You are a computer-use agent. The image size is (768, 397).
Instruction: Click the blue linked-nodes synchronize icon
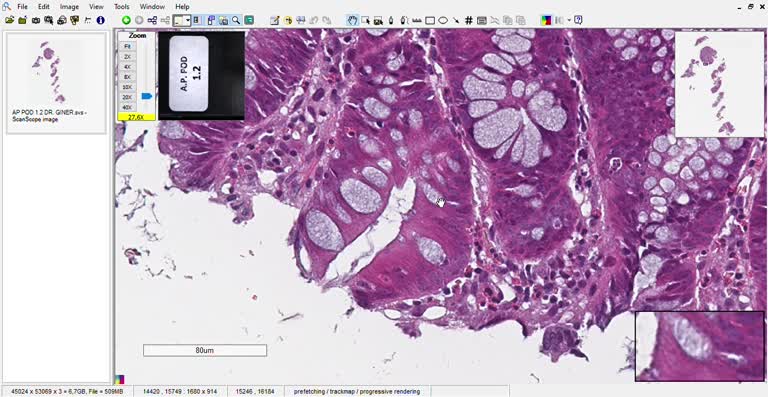click(152, 20)
